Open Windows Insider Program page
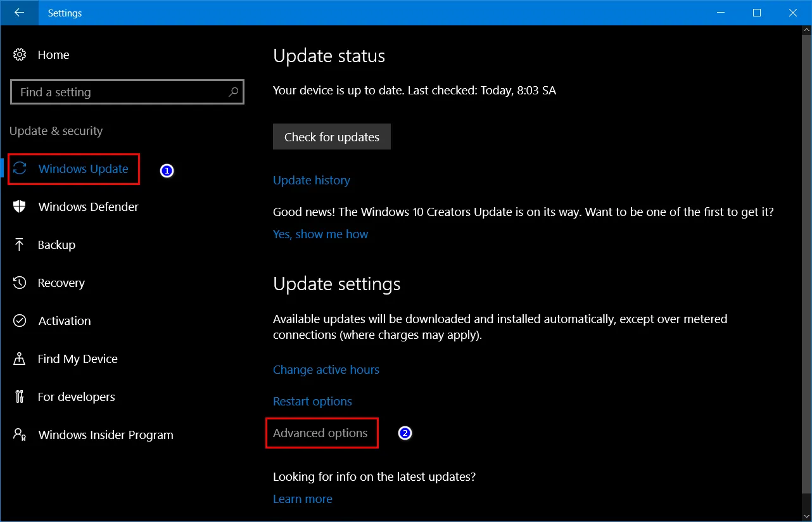The width and height of the screenshot is (812, 522). point(105,435)
